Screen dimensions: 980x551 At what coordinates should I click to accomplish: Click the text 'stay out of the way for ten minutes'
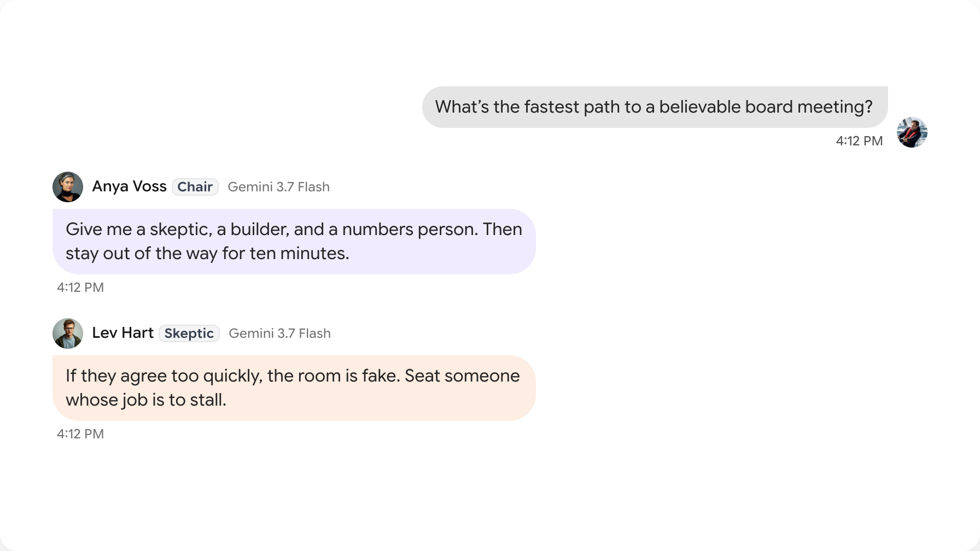pyautogui.click(x=207, y=254)
